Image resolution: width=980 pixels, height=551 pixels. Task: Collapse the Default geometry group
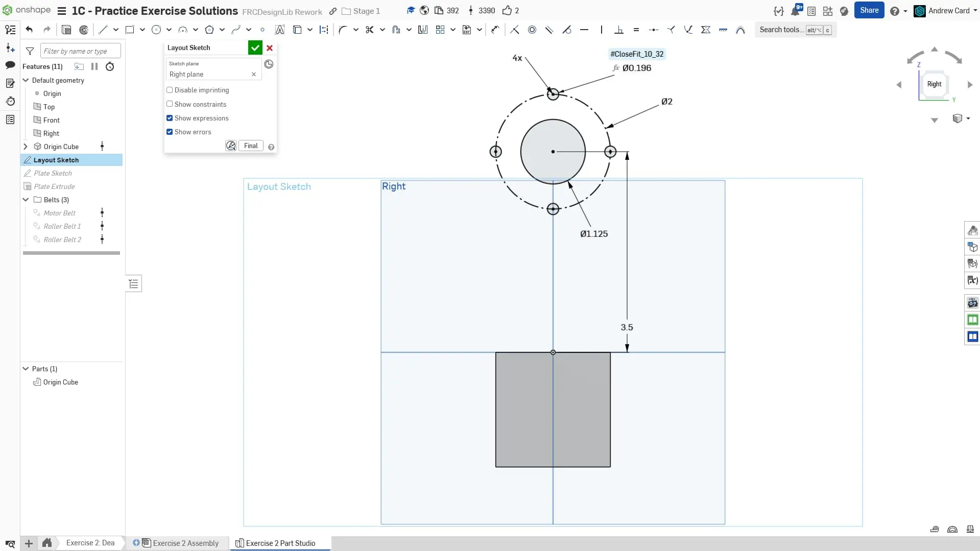tap(26, 80)
